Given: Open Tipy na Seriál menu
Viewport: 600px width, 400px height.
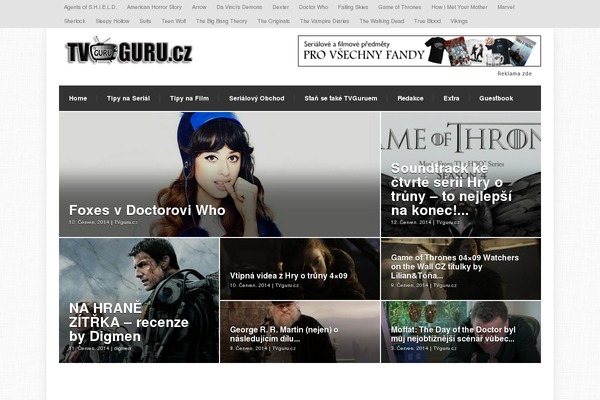Looking at the screenshot, I should pos(129,98).
